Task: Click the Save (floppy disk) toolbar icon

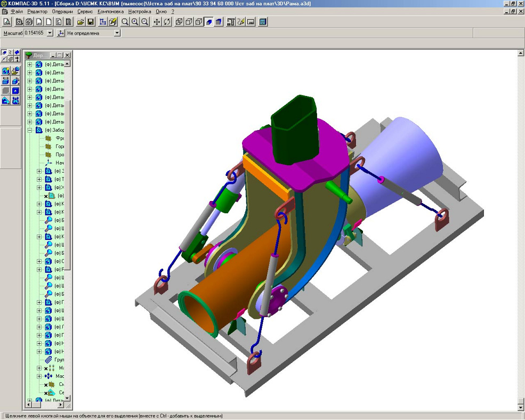Action: pos(91,22)
